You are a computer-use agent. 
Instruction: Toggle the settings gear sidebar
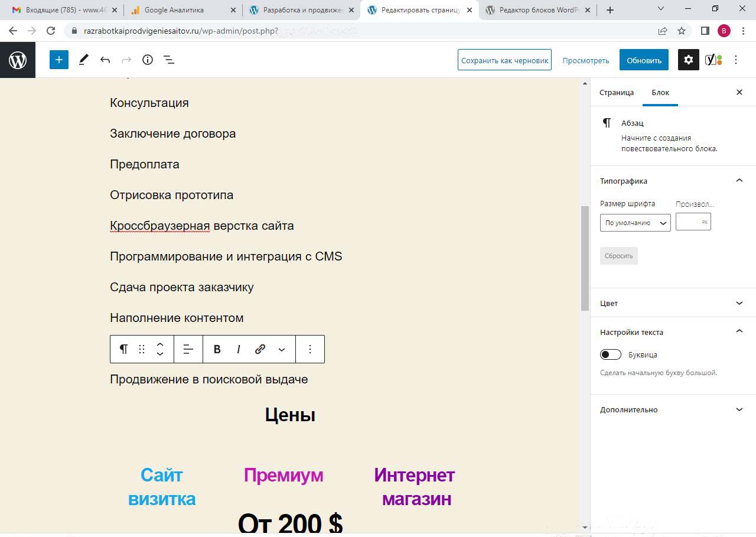coord(688,60)
